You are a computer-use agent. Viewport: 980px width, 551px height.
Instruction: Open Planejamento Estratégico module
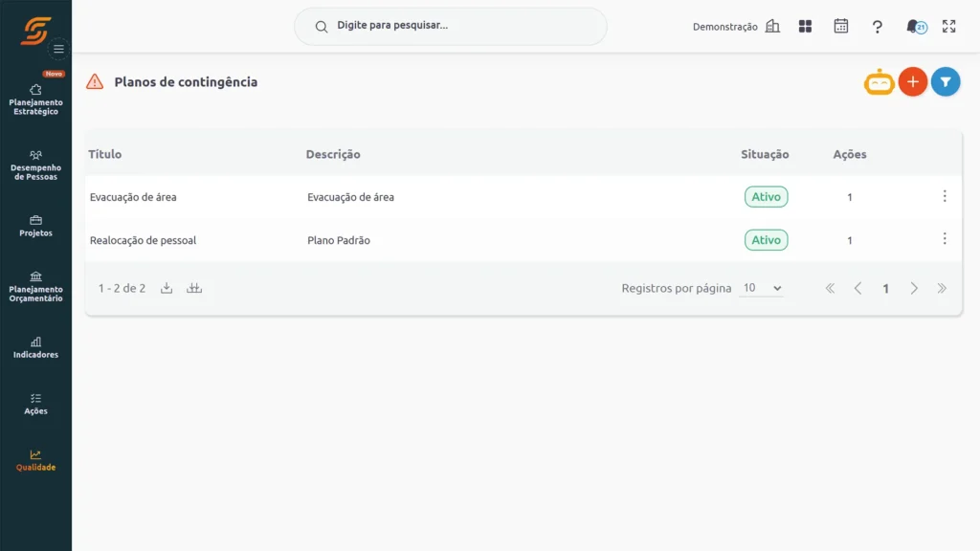35,99
